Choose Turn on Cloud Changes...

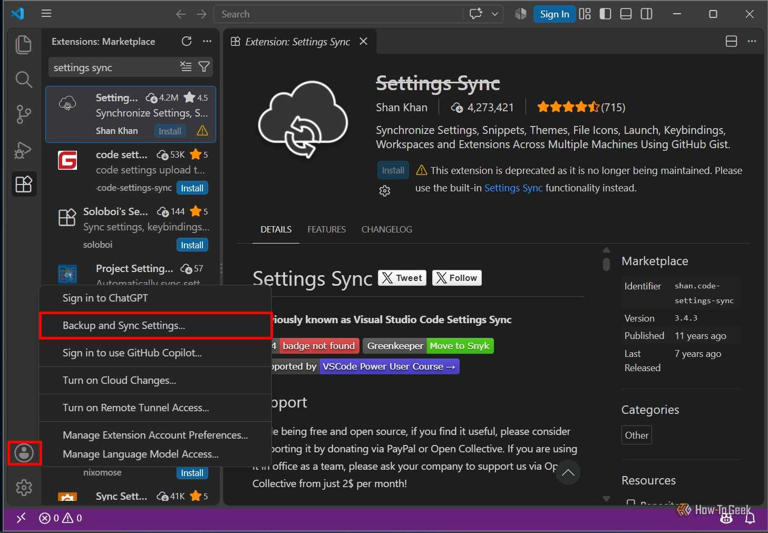click(x=155, y=380)
